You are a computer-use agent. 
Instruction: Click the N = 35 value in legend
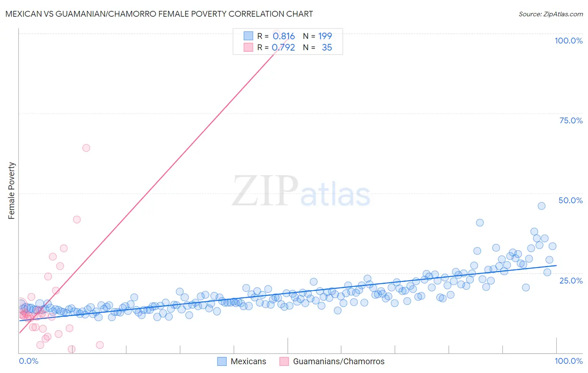tap(317, 48)
